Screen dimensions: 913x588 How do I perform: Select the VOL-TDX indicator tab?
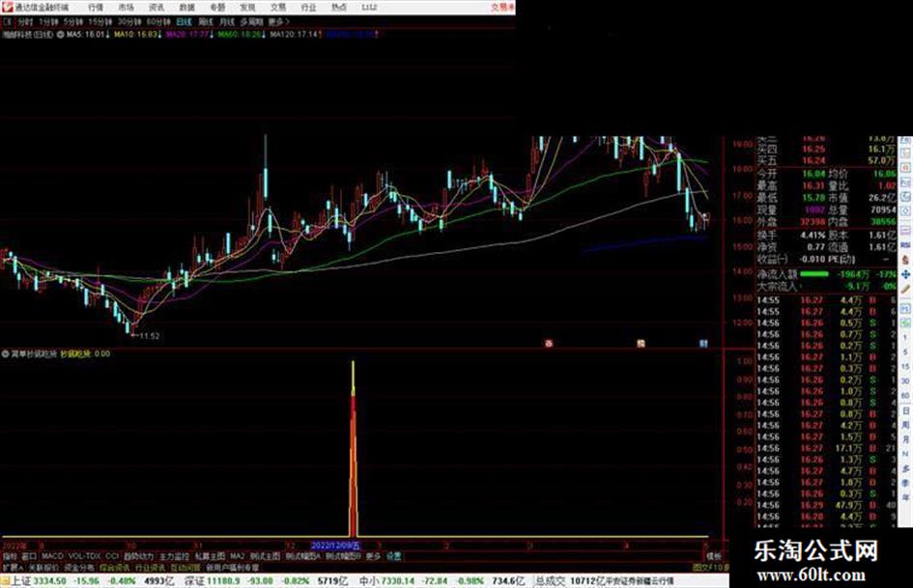coord(84,556)
